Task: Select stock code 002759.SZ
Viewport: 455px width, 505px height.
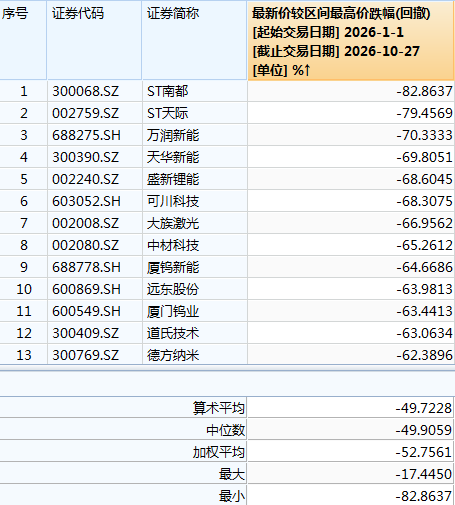Action: pyautogui.click(x=86, y=113)
